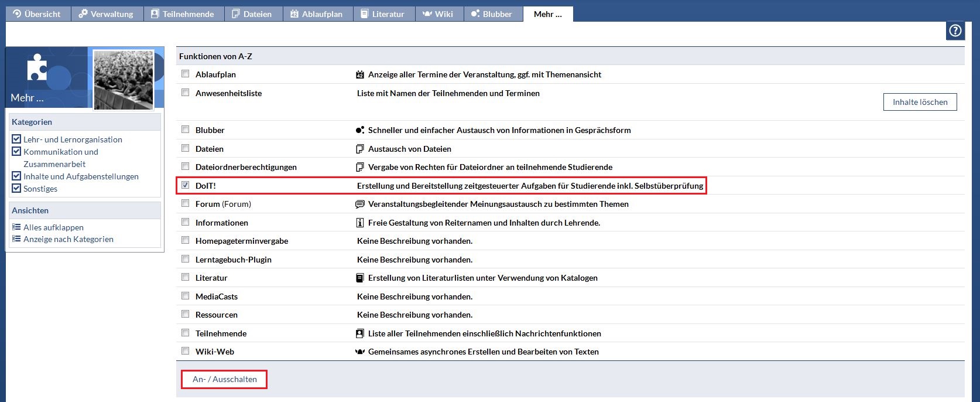Open the Teilnehmende tab

(x=183, y=14)
